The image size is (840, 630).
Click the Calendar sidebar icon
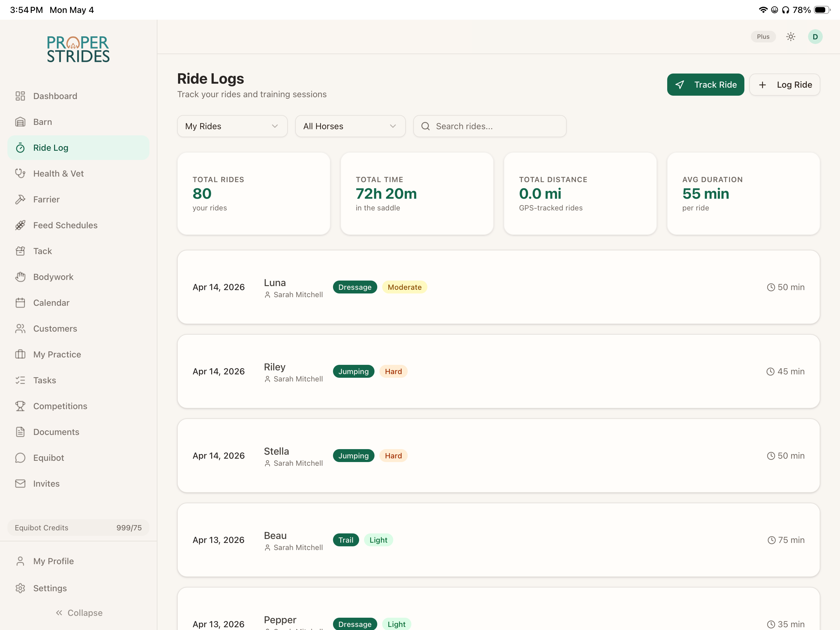[20, 302]
